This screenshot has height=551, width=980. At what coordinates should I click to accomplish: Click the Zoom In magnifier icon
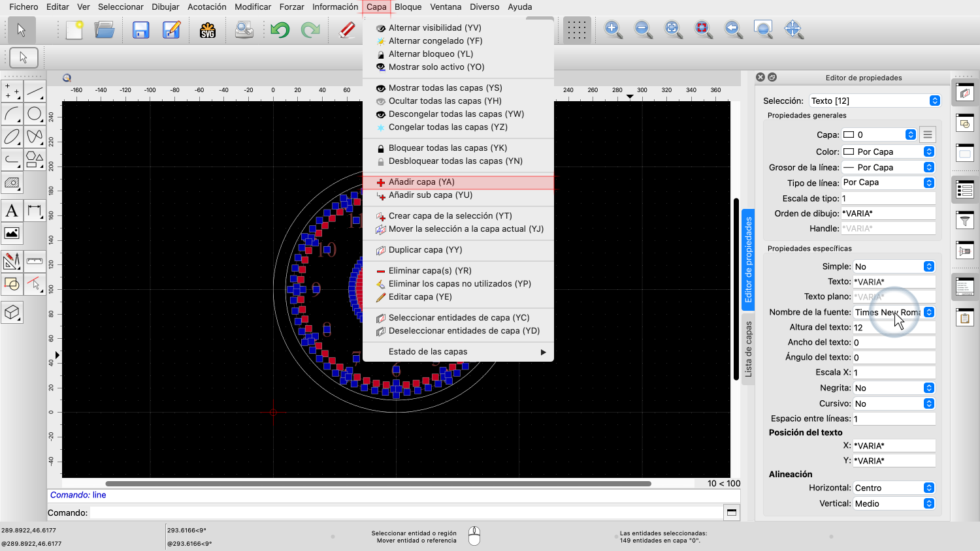coord(613,29)
